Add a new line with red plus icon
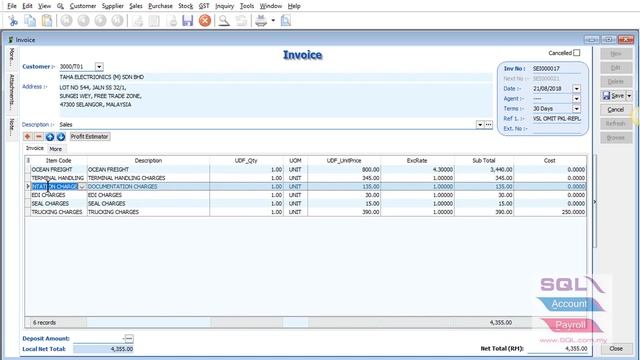 coord(27,137)
